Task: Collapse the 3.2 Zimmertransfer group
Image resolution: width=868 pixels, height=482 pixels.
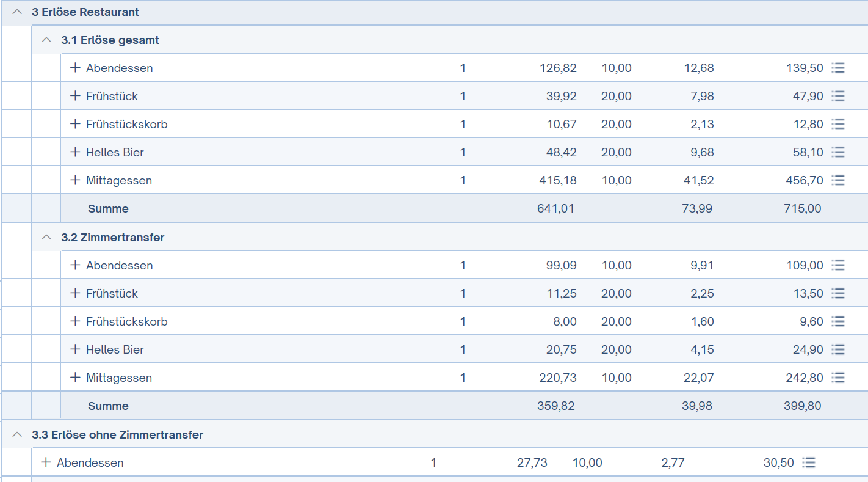Action: click(46, 237)
